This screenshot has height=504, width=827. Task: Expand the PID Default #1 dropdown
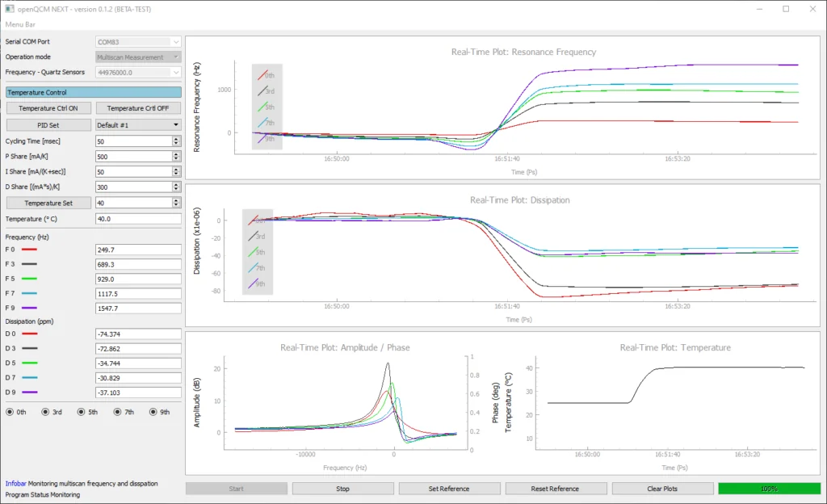click(138, 125)
